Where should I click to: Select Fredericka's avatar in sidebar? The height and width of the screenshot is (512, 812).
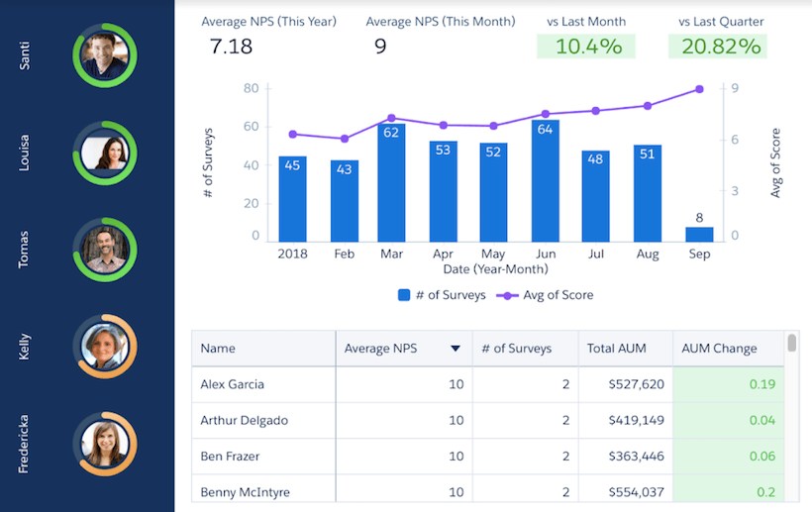[105, 443]
